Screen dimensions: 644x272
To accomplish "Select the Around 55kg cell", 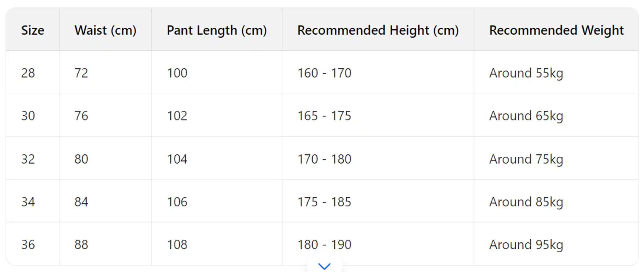I will (x=526, y=73).
